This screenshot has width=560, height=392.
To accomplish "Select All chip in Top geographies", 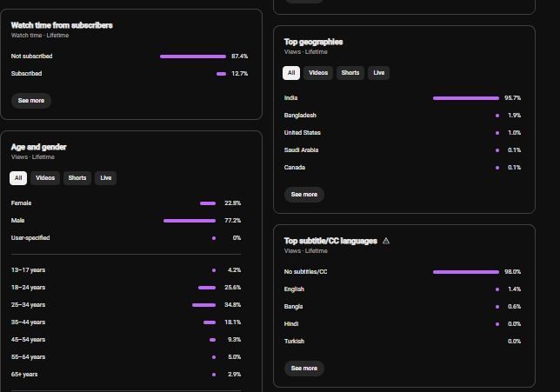I will click(291, 73).
